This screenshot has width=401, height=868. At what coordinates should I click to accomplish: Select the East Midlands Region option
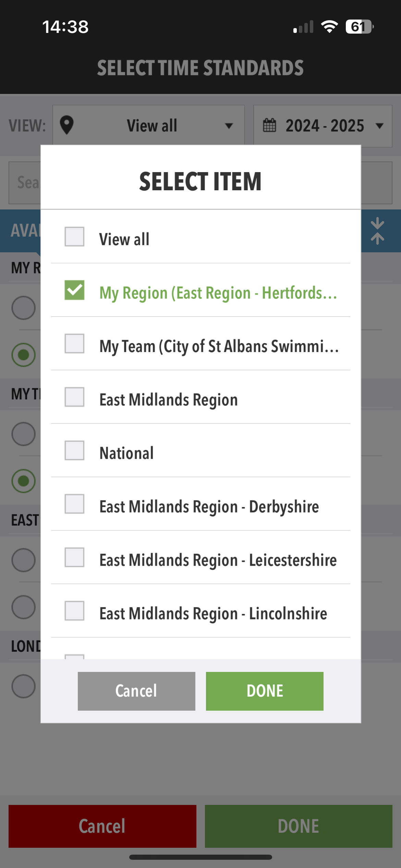[168, 400]
